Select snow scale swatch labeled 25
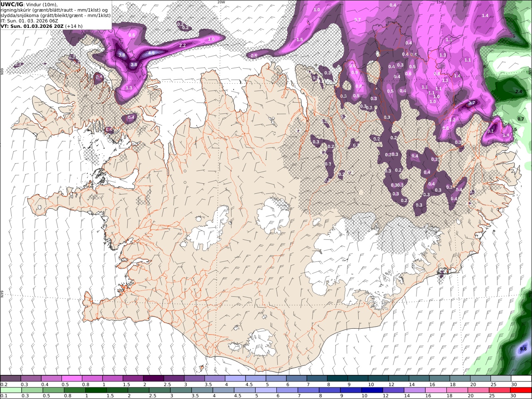 click(501, 379)
